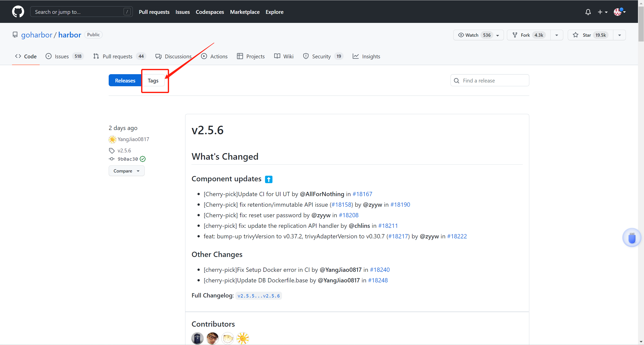The height and width of the screenshot is (345, 644).
Task: Expand the Compare dropdown
Action: [126, 171]
